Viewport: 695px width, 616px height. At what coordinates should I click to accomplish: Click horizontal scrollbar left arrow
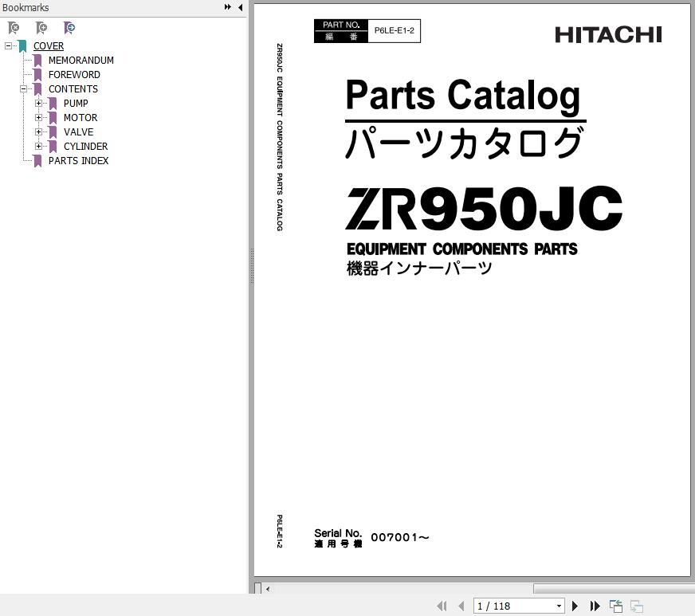(x=268, y=589)
